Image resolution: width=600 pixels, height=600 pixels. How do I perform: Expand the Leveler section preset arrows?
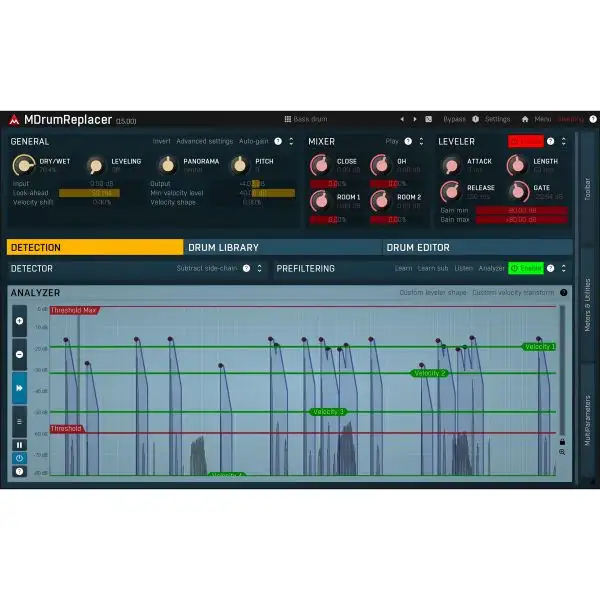[x=564, y=141]
